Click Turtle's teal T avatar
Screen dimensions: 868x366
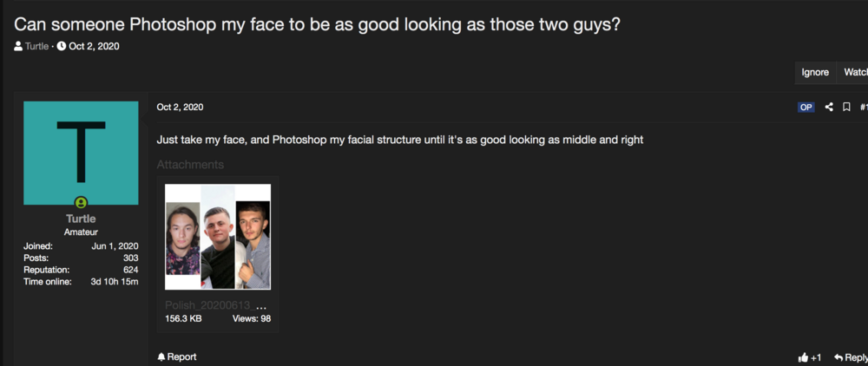pos(81,153)
